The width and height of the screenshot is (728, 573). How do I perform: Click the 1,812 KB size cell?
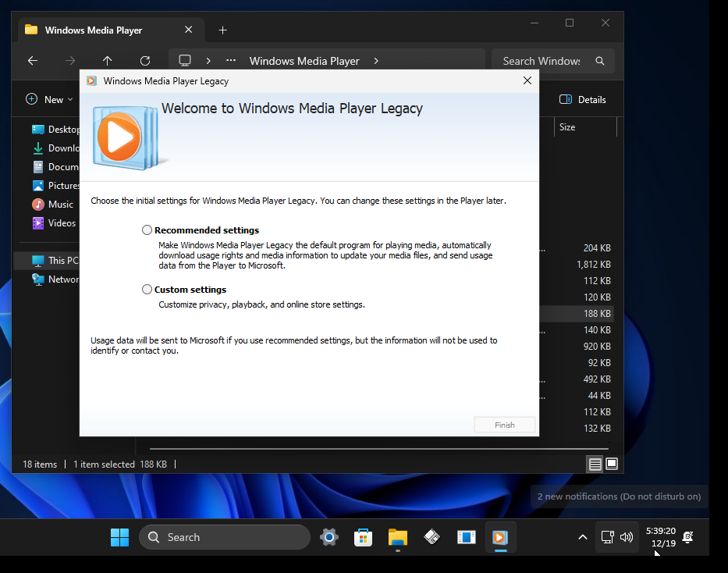(x=593, y=264)
